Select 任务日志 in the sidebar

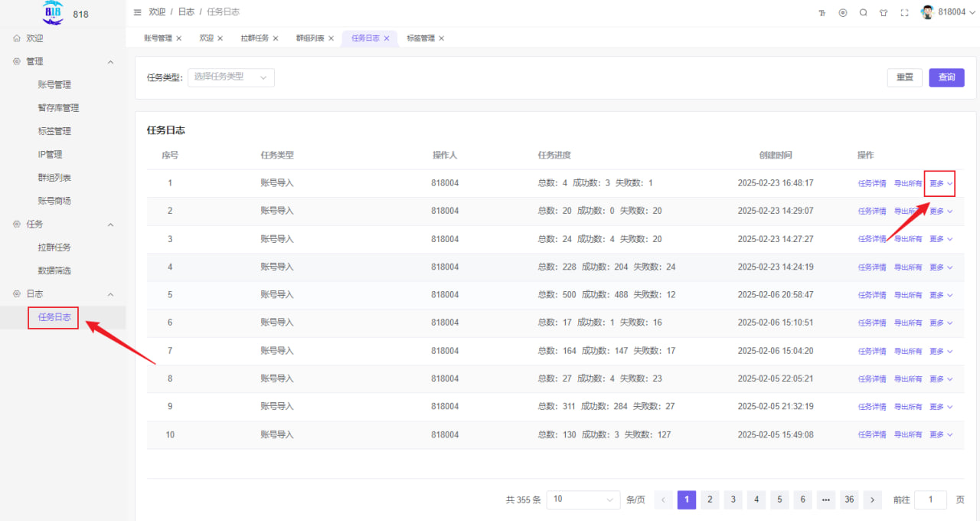(x=54, y=317)
